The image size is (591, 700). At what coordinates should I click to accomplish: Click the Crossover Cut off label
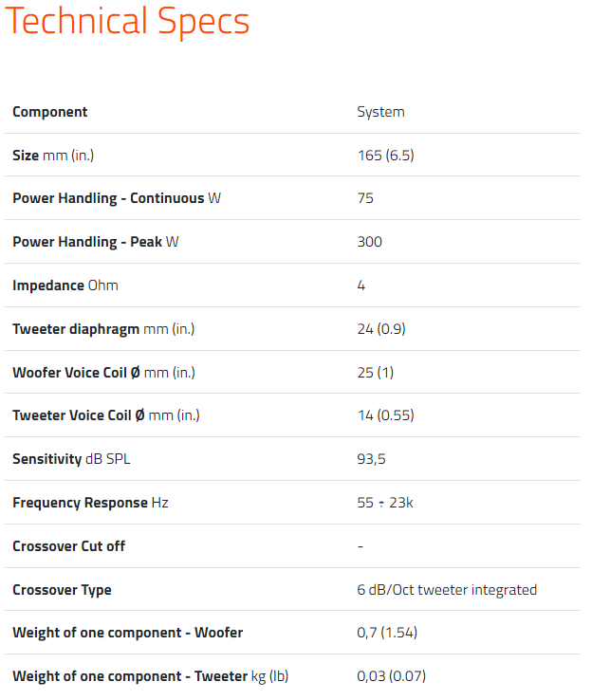69,546
